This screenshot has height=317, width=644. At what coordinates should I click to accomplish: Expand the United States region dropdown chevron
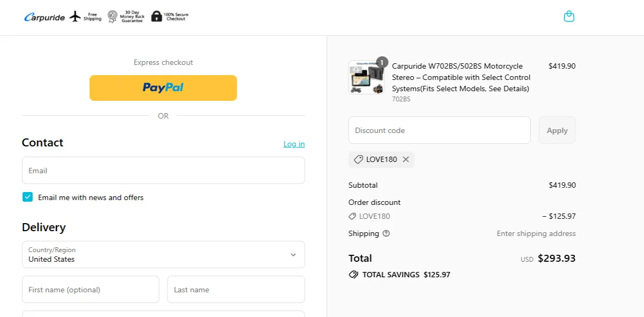pos(293,255)
